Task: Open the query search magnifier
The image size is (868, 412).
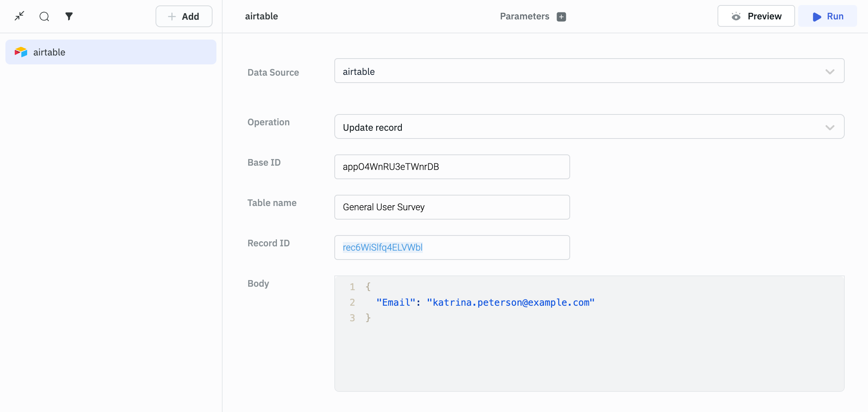Action: [x=44, y=16]
